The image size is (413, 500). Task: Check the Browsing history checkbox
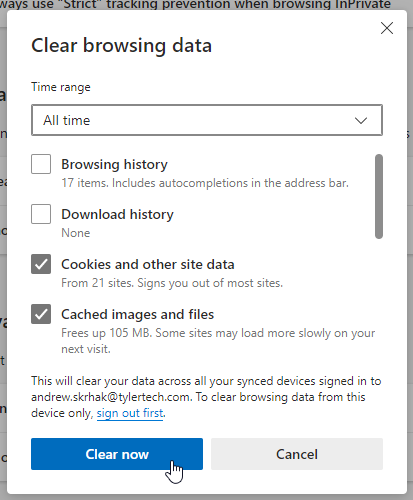coord(41,164)
